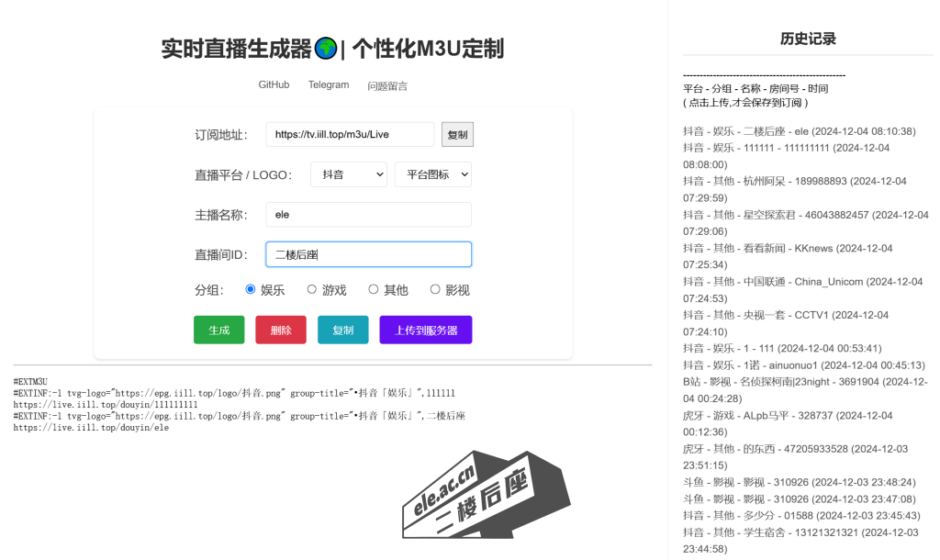
Task: Open the Telegram link
Action: 329,84
